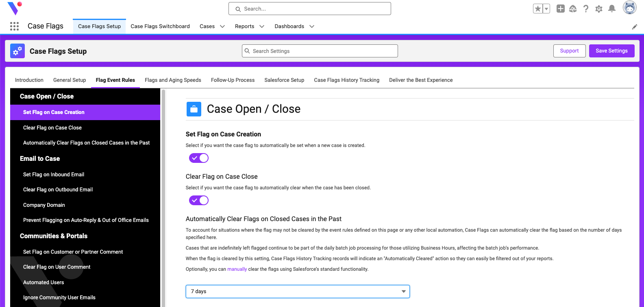Open Case Flags History Tracking tab
This screenshot has width=644, height=307.
pyautogui.click(x=347, y=80)
